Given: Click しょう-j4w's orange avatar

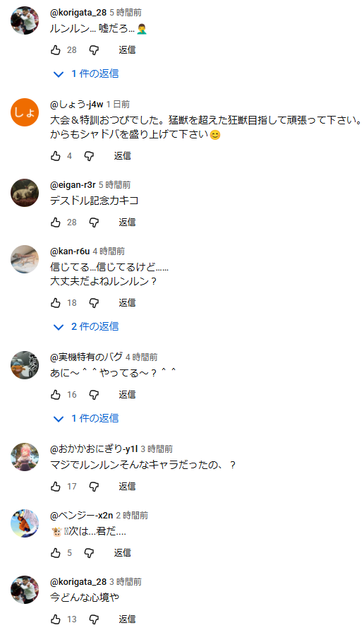Looking at the screenshot, I should (x=25, y=112).
